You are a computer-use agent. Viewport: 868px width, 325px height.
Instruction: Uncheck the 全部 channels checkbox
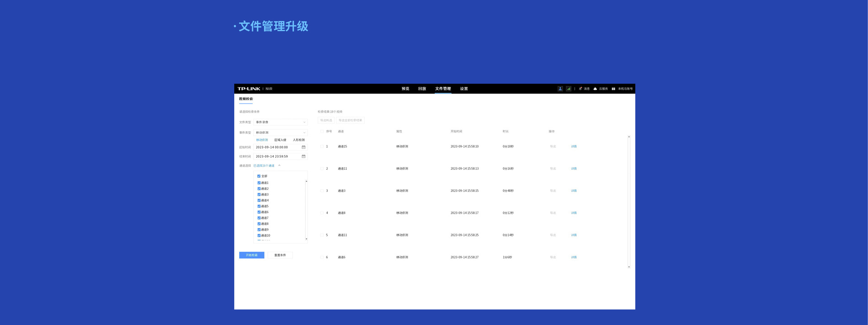pyautogui.click(x=259, y=176)
